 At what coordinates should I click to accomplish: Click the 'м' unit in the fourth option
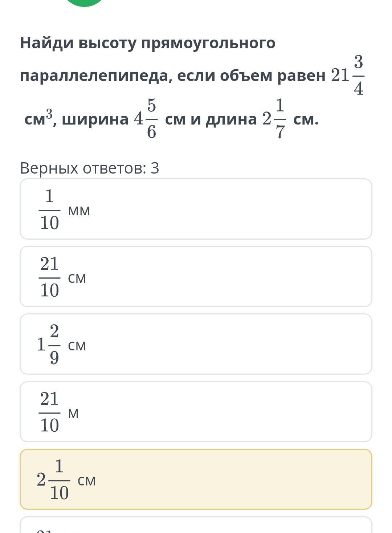(x=73, y=413)
